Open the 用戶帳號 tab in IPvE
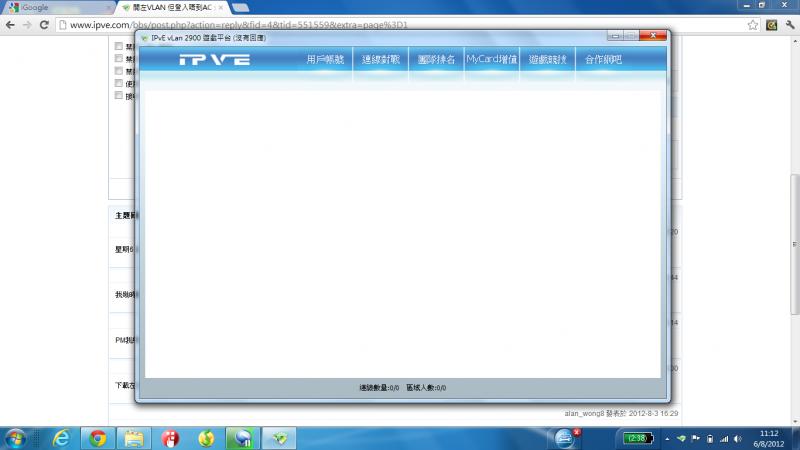 [325, 60]
